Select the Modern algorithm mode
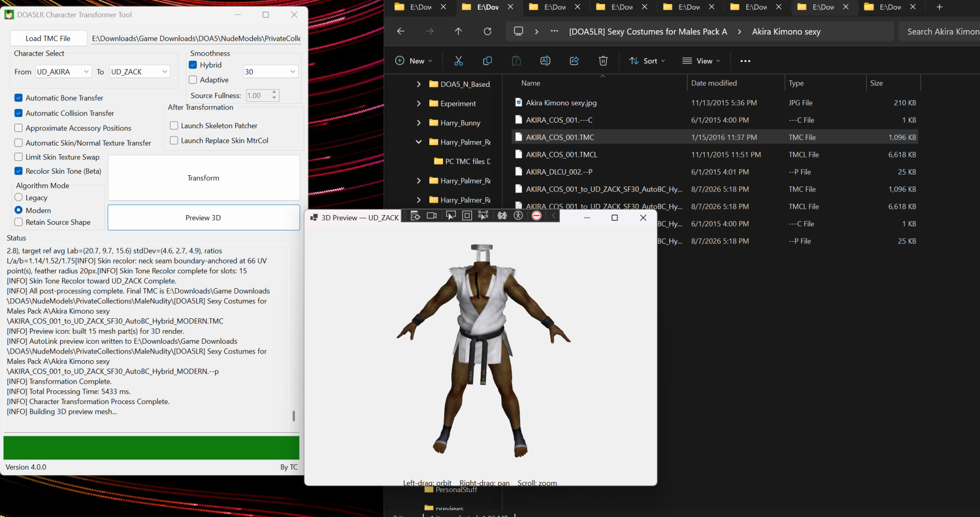Screen dimensions: 980x517 tap(18, 210)
